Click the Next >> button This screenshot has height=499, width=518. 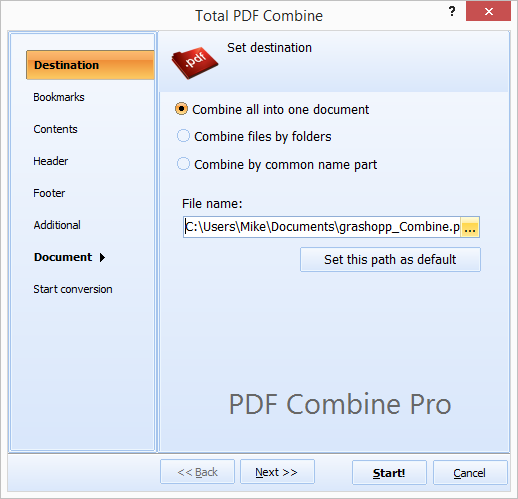tap(277, 472)
